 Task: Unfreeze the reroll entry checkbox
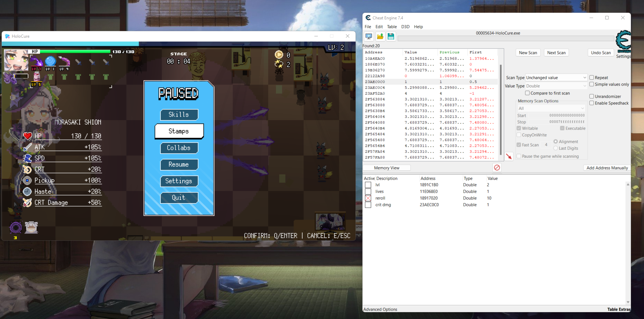point(368,198)
